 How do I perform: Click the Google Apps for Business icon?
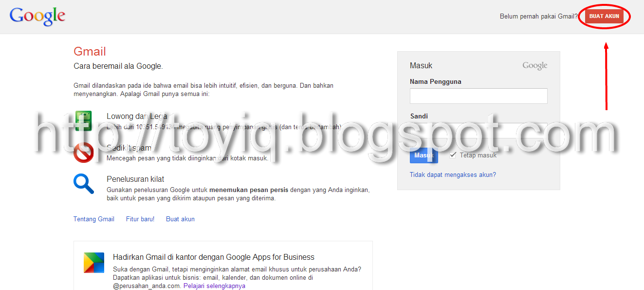pyautogui.click(x=93, y=262)
